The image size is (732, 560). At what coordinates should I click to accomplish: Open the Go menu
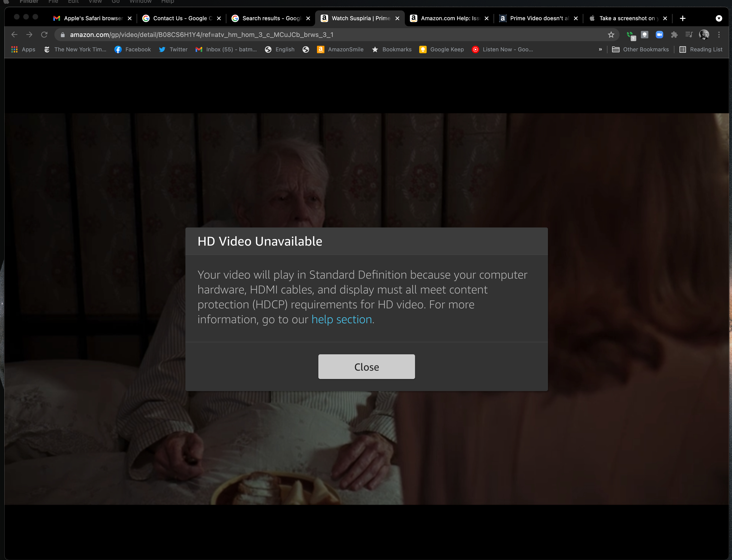[x=116, y=2]
